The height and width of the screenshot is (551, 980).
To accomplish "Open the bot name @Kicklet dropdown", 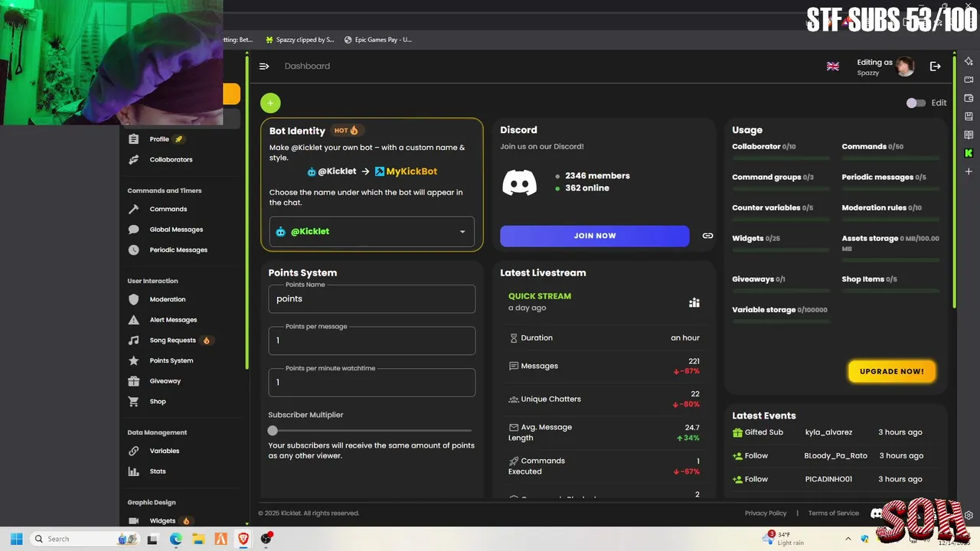I will [x=371, y=232].
